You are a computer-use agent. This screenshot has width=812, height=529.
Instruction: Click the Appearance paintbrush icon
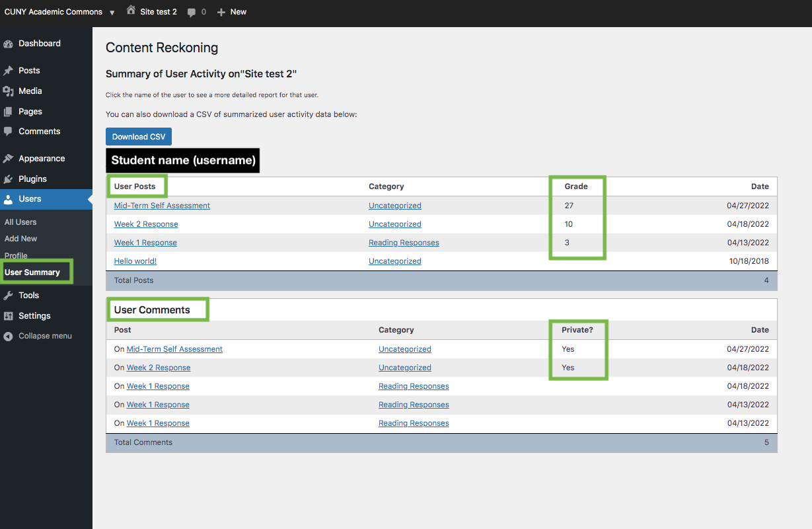[x=8, y=159]
